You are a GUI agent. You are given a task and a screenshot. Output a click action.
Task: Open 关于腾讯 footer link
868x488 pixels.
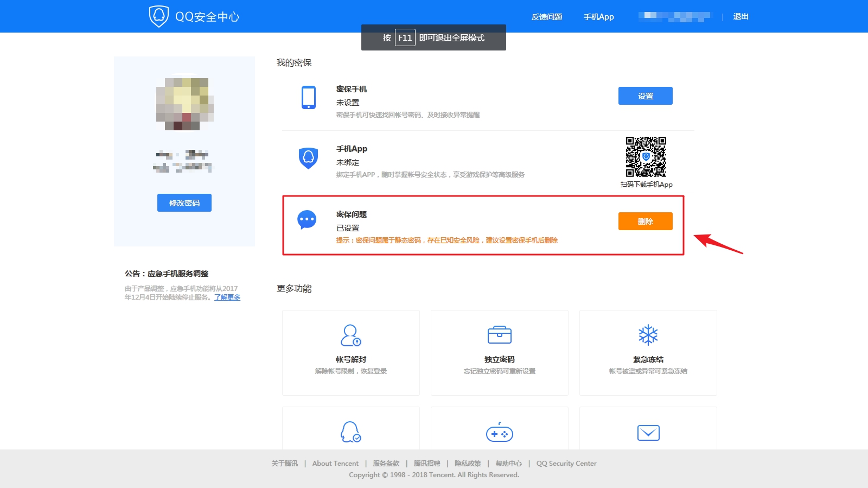tap(285, 464)
